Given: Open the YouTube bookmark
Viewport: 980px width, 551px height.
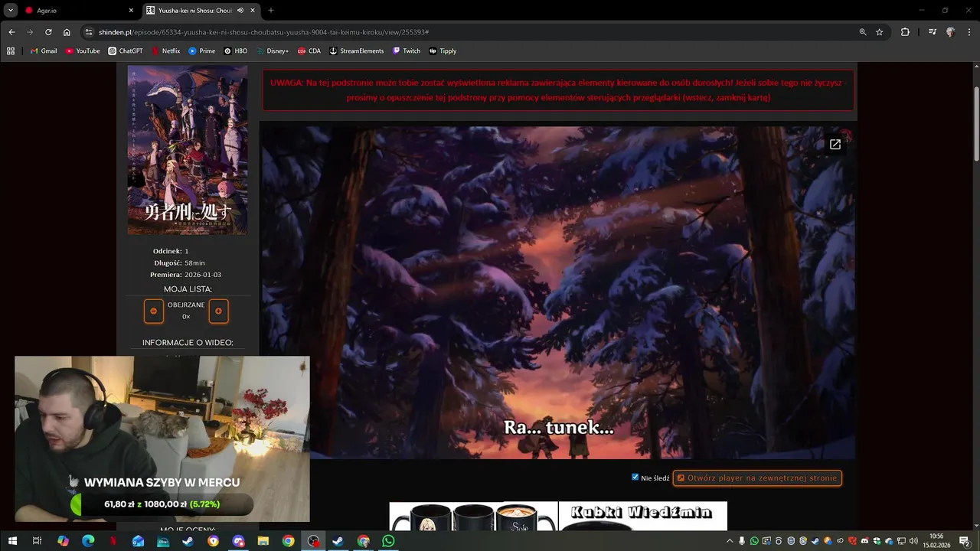Looking at the screenshot, I should coord(82,51).
